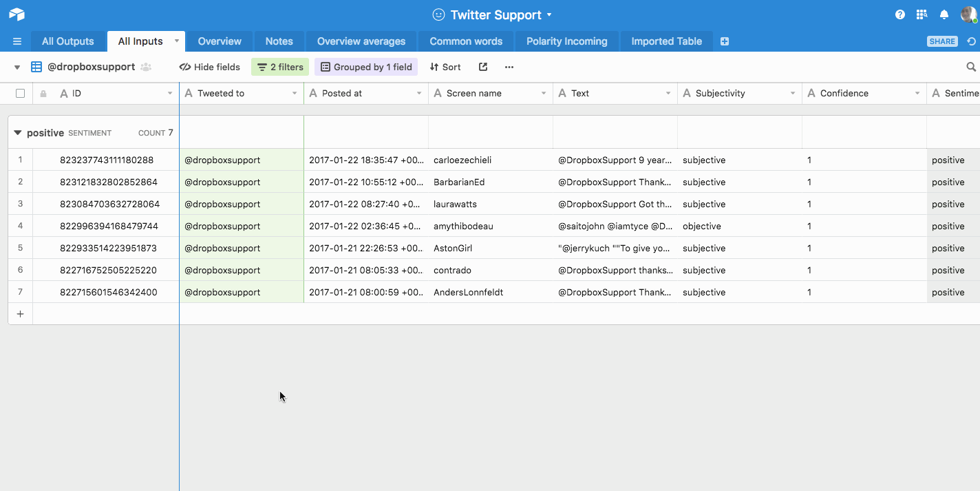
Task: Toggle the select-all rows checkbox
Action: coord(20,93)
